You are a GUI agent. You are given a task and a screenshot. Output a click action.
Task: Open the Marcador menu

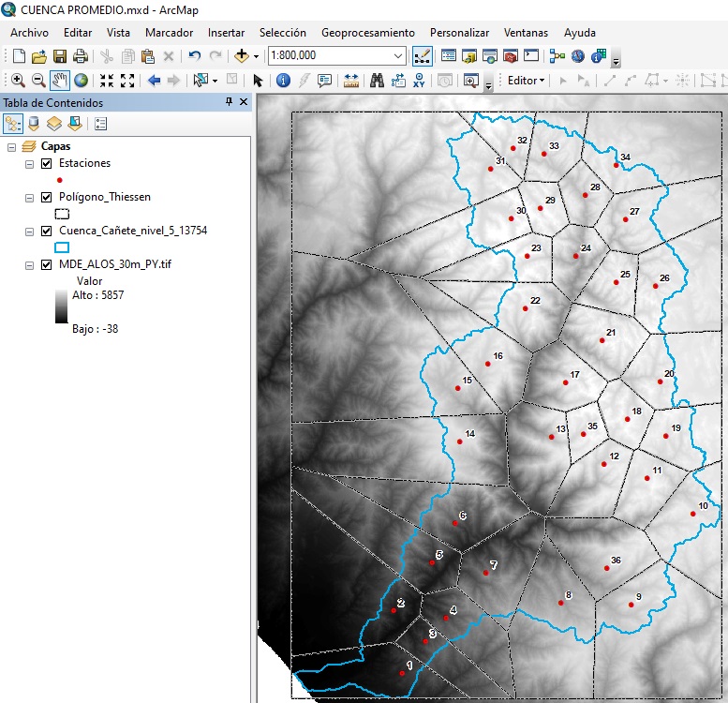tap(169, 33)
